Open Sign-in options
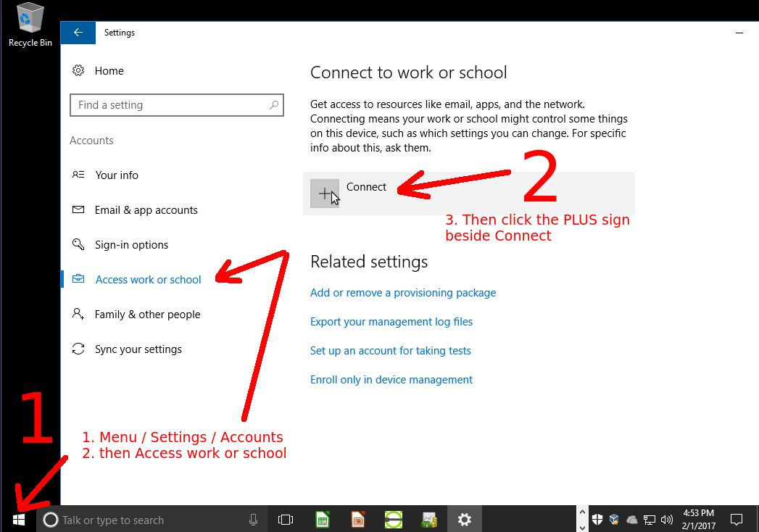Image resolution: width=759 pixels, height=532 pixels. coord(130,244)
